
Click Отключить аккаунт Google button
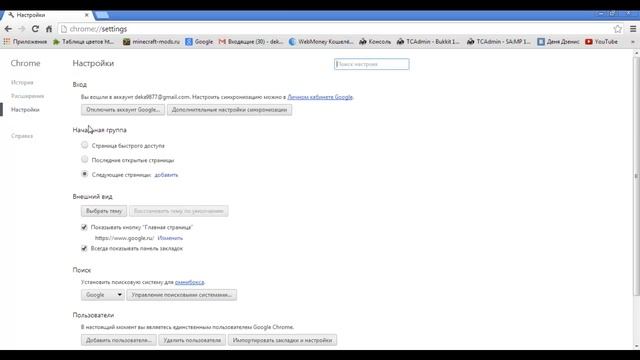pos(123,110)
